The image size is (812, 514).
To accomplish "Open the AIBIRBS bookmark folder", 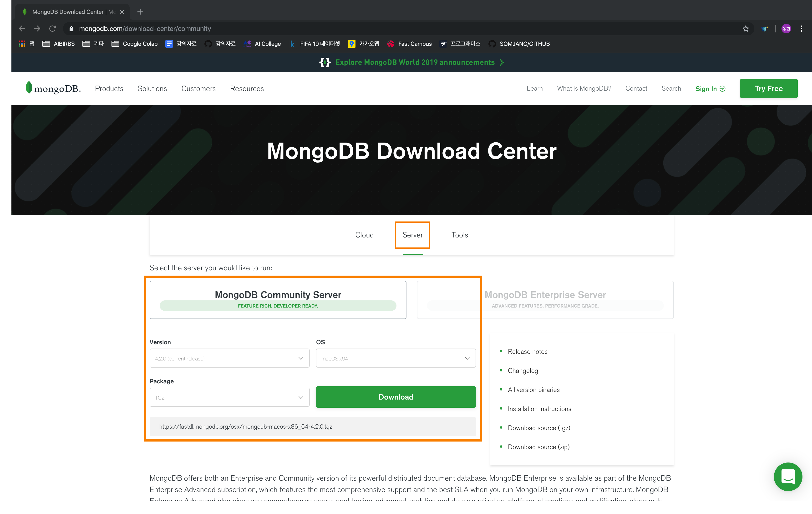I will (x=59, y=44).
